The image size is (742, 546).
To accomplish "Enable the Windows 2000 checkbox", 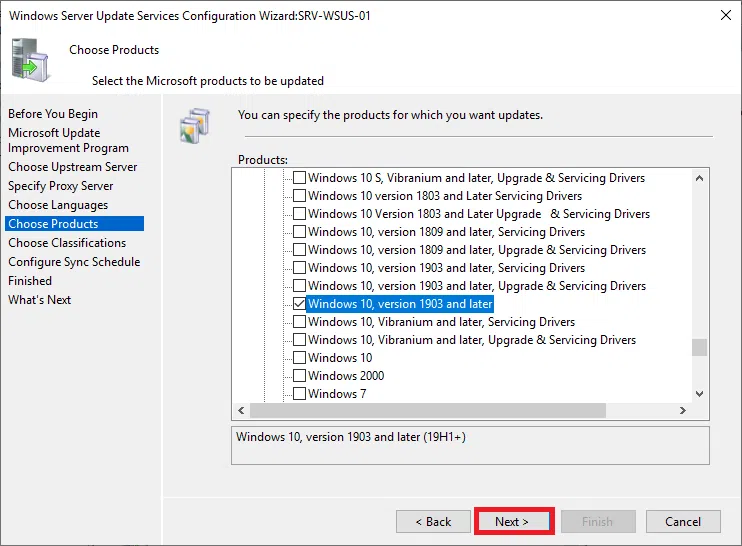I will [299, 376].
